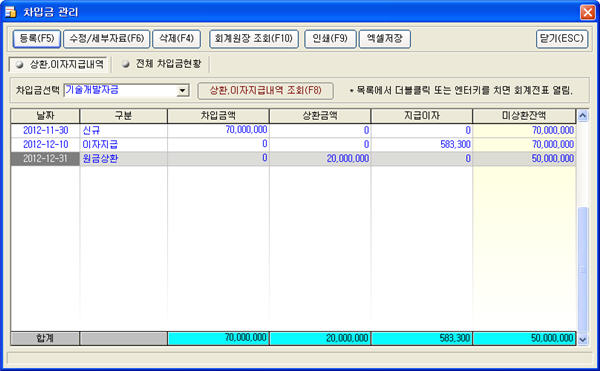Click 70,000,000 balance in 이자지급 row
This screenshot has height=371, width=600.
(524, 145)
